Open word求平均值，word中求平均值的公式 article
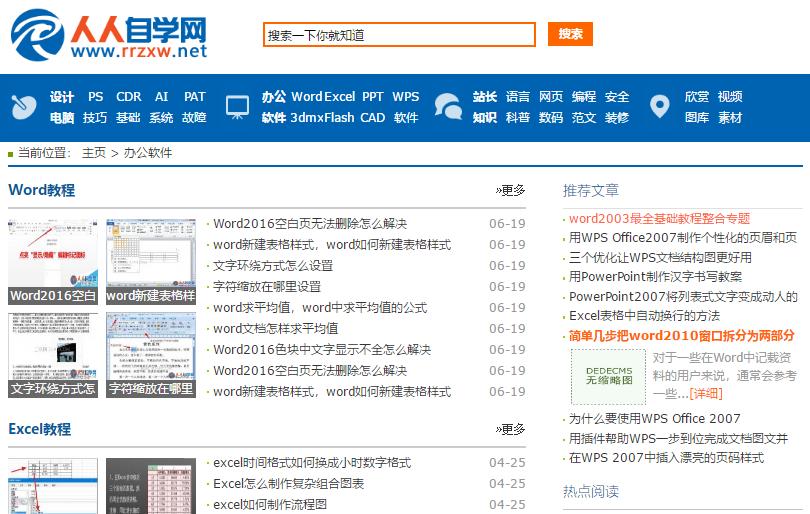The height and width of the screenshot is (514, 810). pos(320,308)
